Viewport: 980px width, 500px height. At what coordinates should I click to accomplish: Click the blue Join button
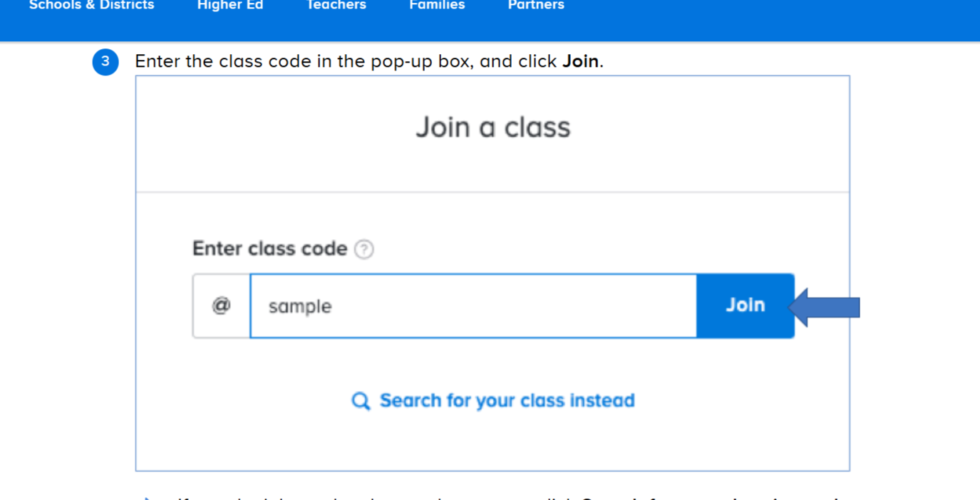[x=746, y=306]
